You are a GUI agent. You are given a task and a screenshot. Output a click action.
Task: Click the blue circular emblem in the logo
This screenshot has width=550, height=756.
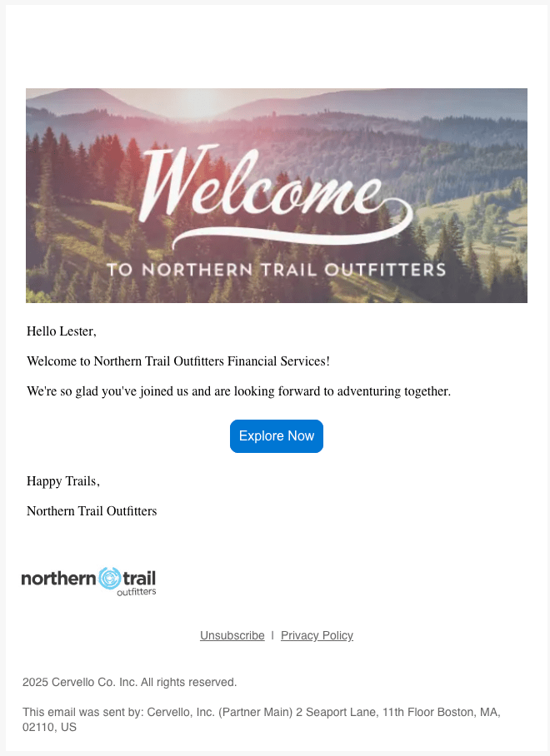coord(109,578)
